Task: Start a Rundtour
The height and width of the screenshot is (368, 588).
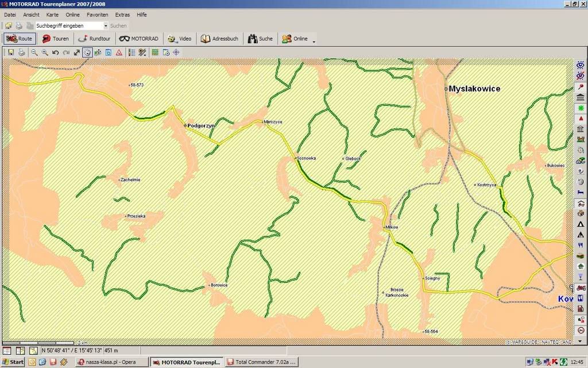Action: click(95, 39)
